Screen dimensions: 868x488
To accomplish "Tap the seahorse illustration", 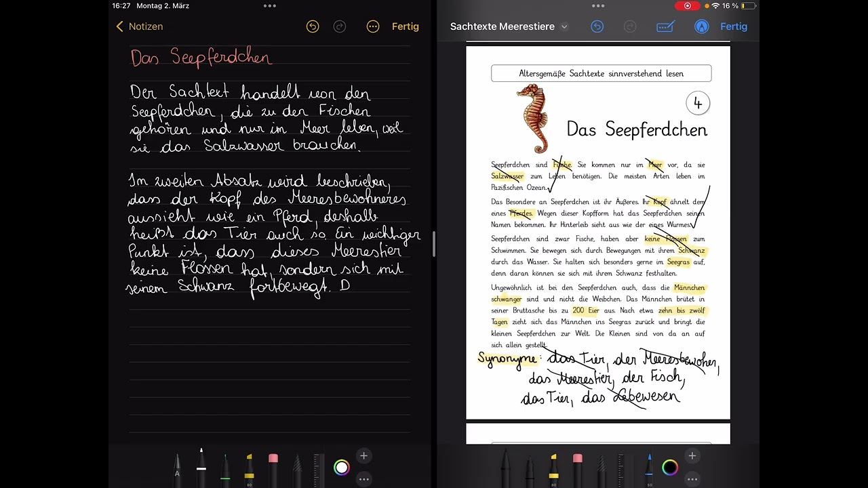I will coord(534,118).
